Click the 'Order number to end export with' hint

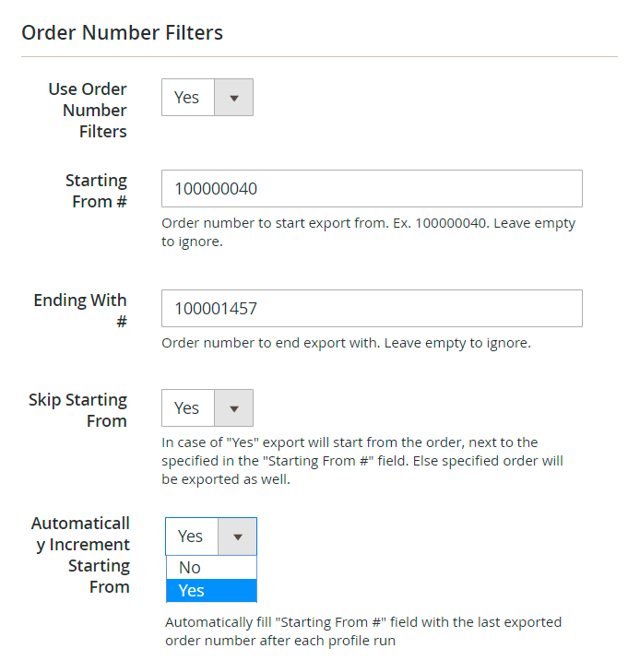346,344
